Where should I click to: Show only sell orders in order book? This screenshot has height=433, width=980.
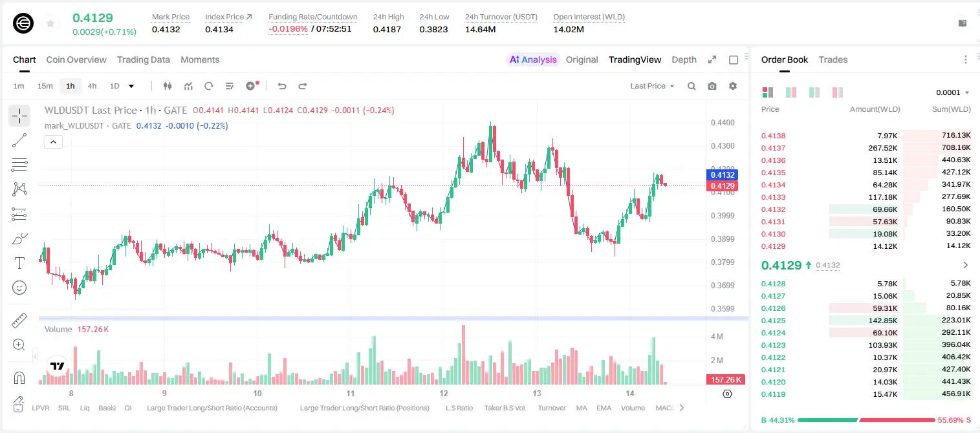838,92
